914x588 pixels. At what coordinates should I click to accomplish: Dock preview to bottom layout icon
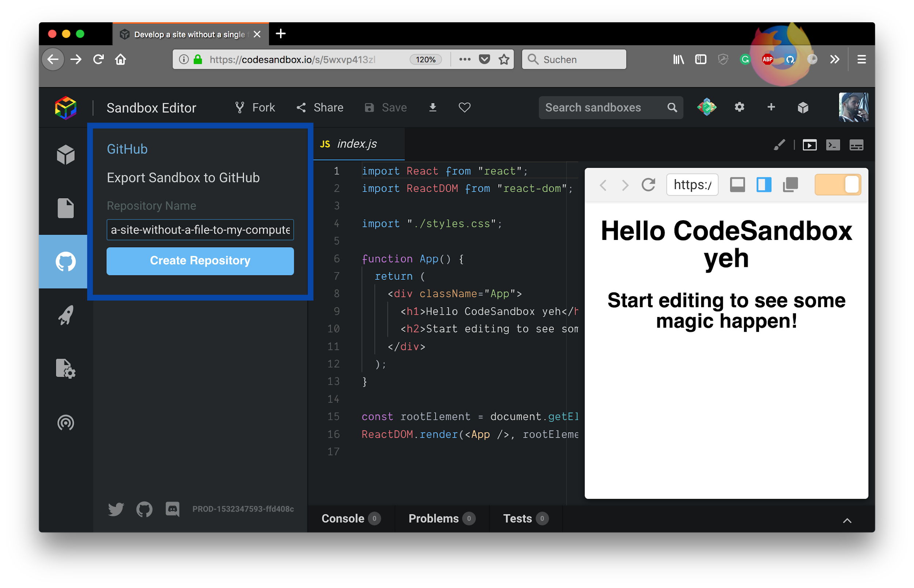pos(737,185)
